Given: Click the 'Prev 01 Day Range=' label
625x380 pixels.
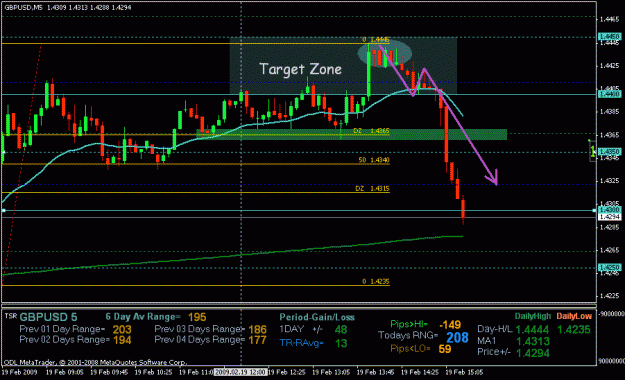Looking at the screenshot, I should click(62, 329).
